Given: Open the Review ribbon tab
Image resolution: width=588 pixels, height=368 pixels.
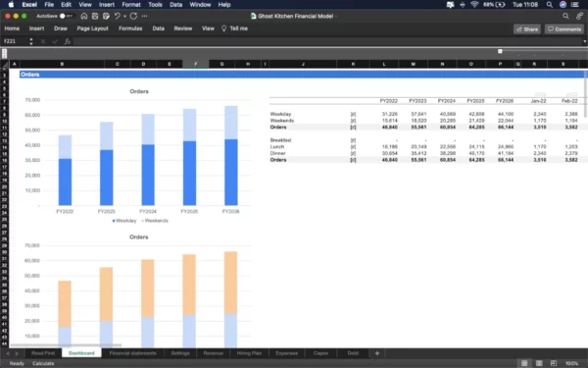Looking at the screenshot, I should (183, 28).
